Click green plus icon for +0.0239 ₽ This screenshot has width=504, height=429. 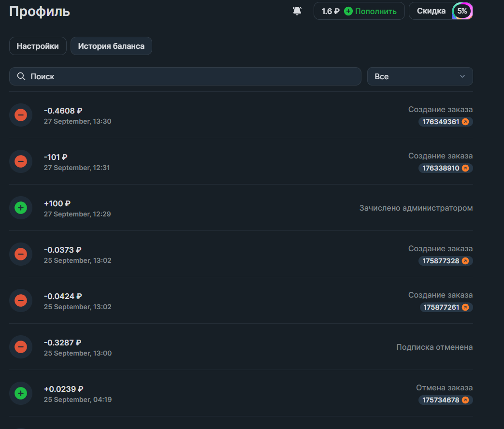pyautogui.click(x=21, y=393)
